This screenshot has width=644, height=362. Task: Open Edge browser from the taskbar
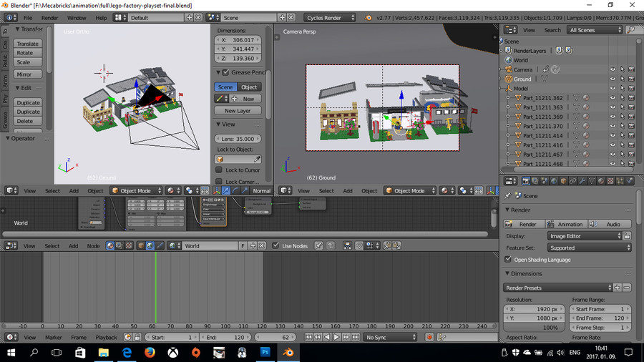(127, 352)
